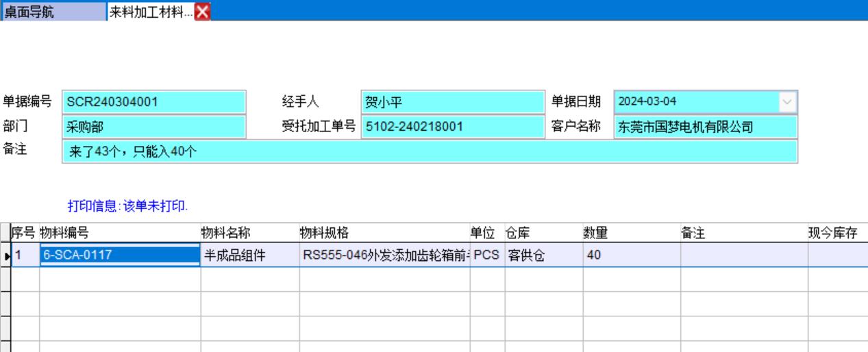Click the 备注 field in header
The height and width of the screenshot is (352, 868).
pyautogui.click(x=430, y=151)
